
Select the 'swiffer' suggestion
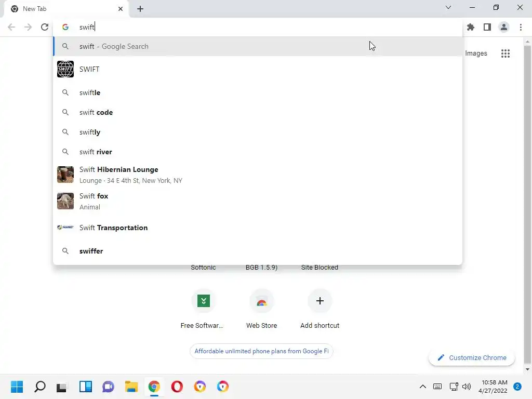pyautogui.click(x=258, y=251)
